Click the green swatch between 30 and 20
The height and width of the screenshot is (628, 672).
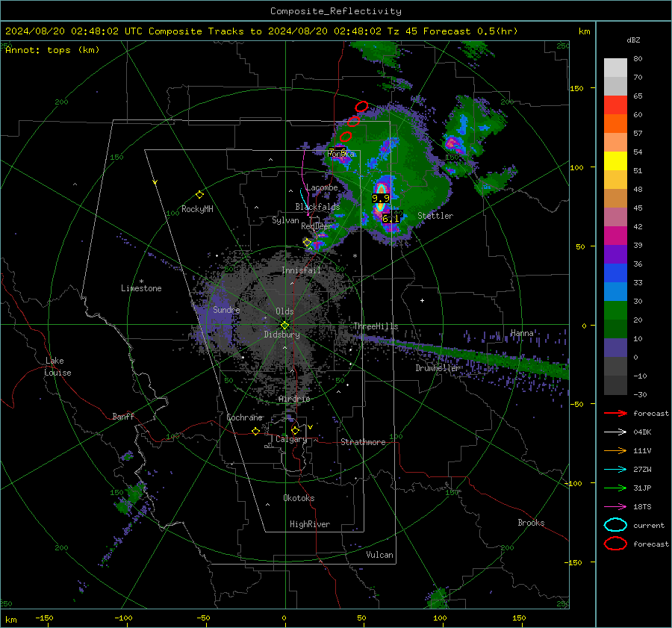coord(615,311)
